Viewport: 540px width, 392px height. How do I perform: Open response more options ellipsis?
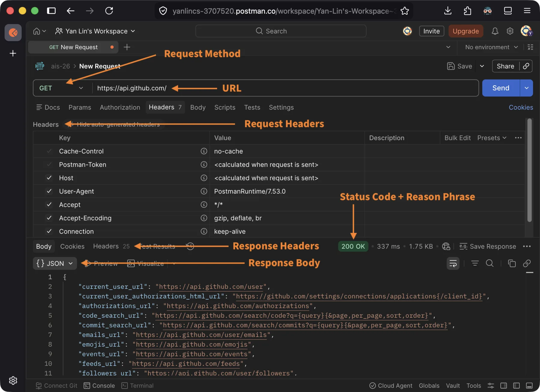[527, 246]
